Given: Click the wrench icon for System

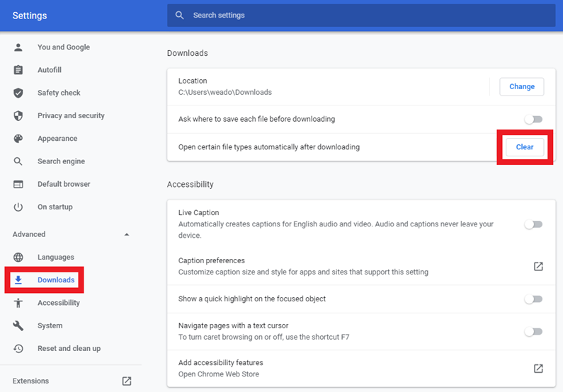Looking at the screenshot, I should (x=18, y=325).
